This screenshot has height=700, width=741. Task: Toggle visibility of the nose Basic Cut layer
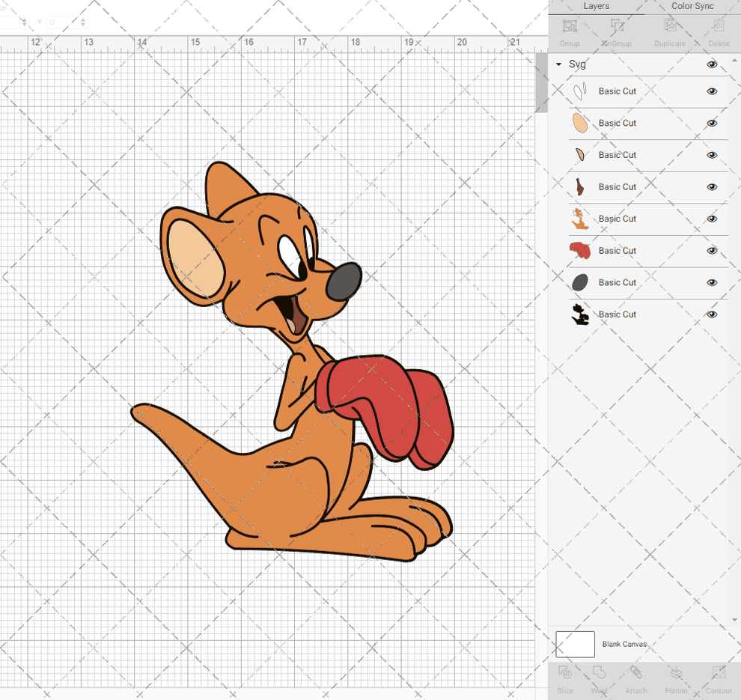[712, 282]
